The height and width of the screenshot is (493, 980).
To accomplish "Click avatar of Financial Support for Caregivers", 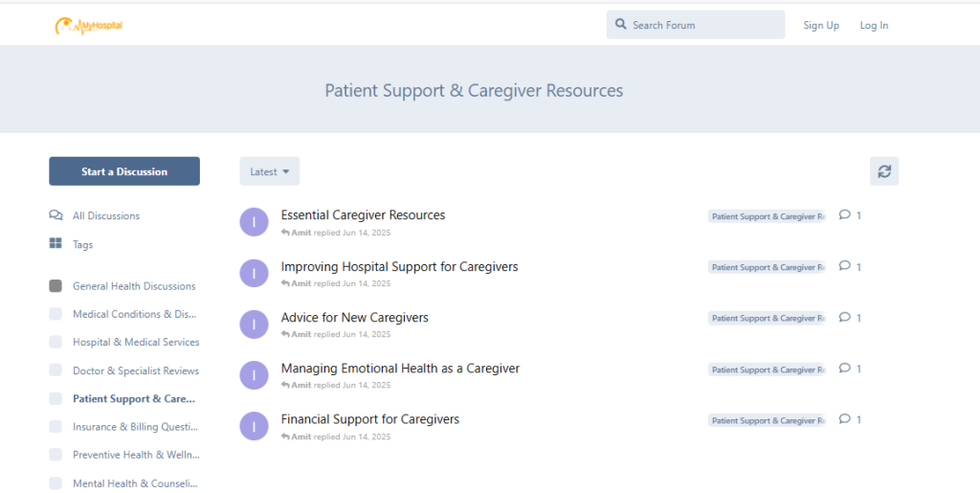I will pos(254,426).
